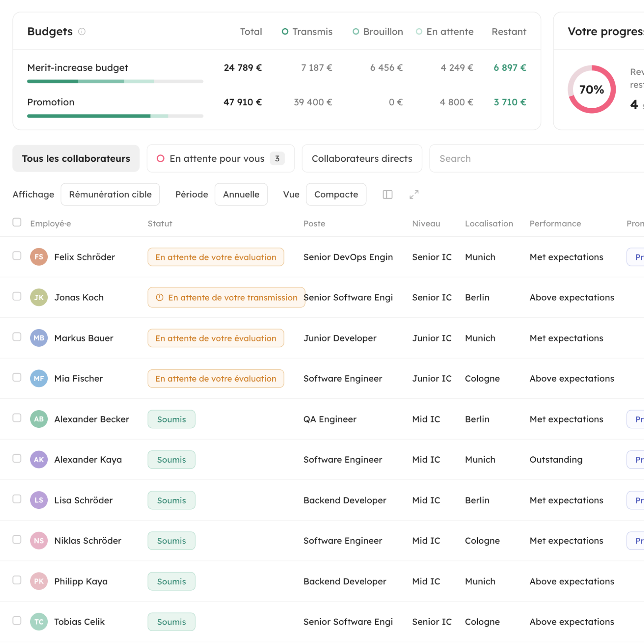Open the Rémunération cible display dropdown
Viewport: 644px width, 644px height.
[110, 194]
